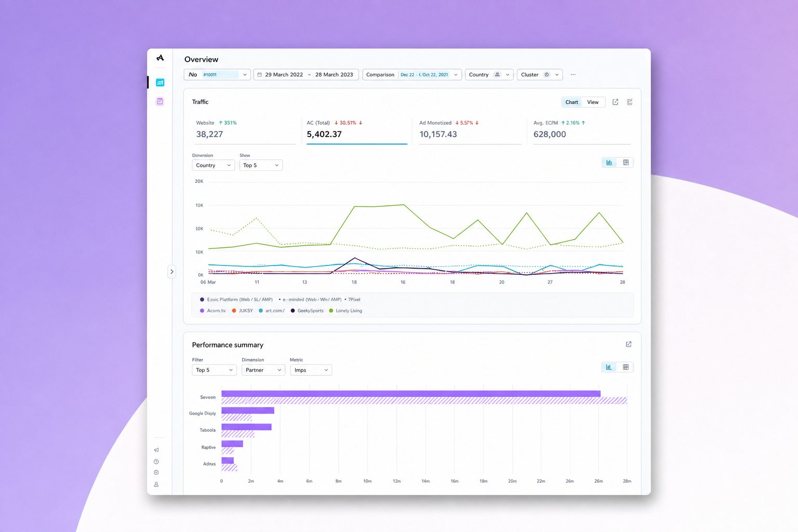Click the megaphone announcements icon in sidebar

(x=156, y=450)
